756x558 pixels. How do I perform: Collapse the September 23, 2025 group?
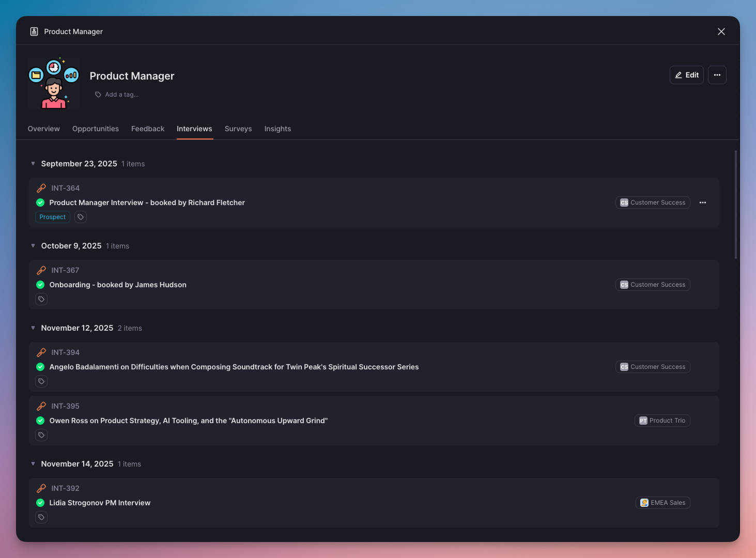click(33, 164)
